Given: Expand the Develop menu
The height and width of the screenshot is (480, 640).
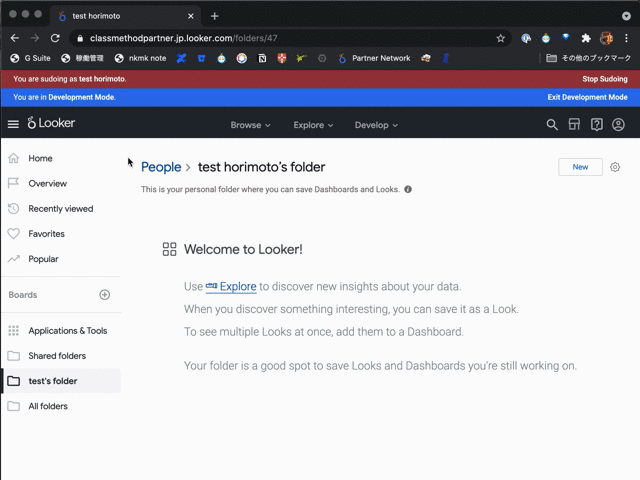Looking at the screenshot, I should point(376,125).
